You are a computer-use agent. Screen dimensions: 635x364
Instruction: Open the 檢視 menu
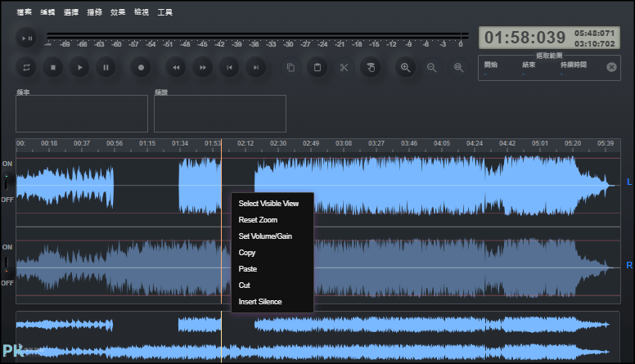[142, 12]
